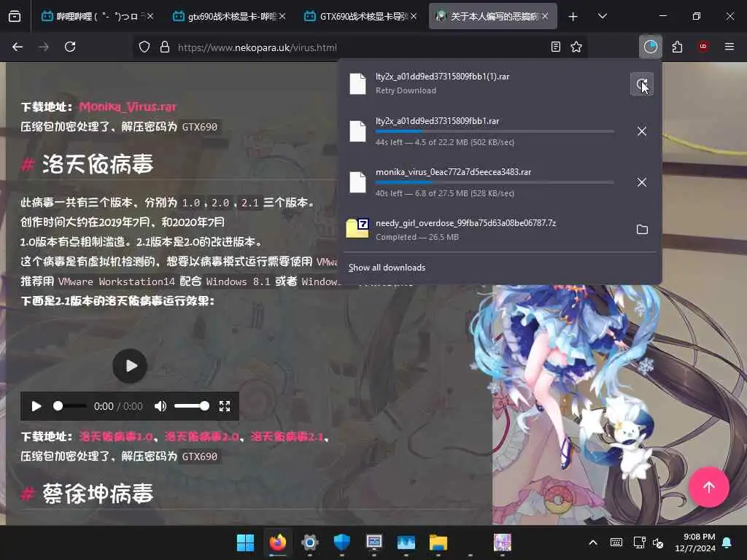Go back to the previous page
Viewport: 747px width, 560px height.
[x=18, y=47]
